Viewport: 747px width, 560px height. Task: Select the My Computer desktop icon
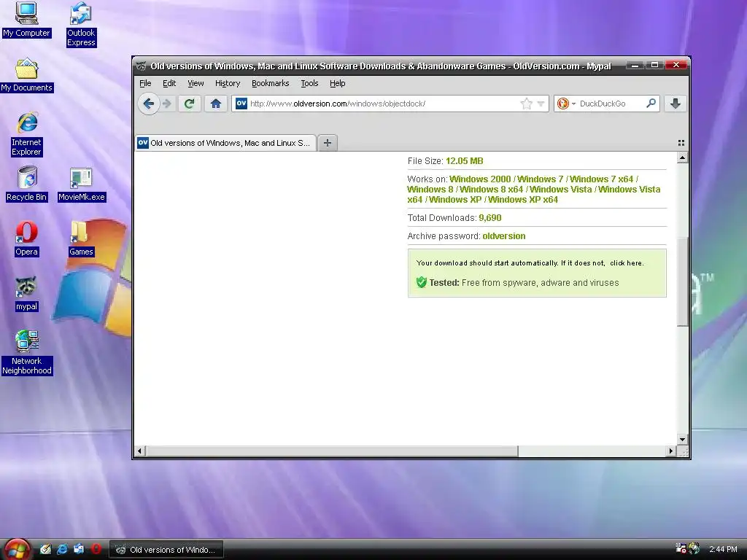[x=26, y=20]
